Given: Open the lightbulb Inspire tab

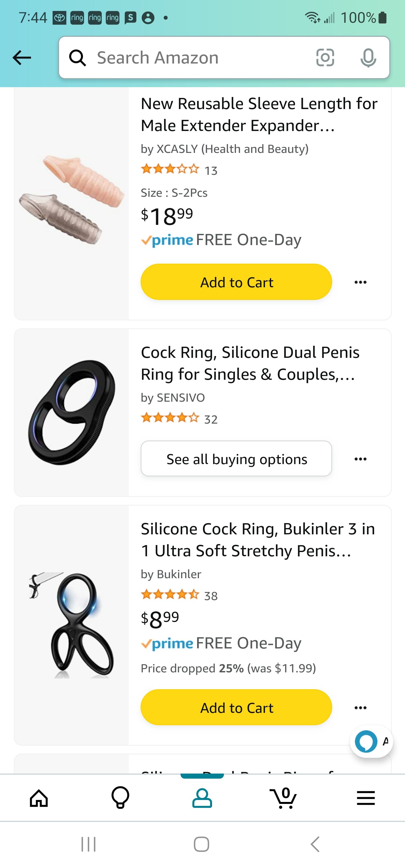Looking at the screenshot, I should tap(120, 797).
